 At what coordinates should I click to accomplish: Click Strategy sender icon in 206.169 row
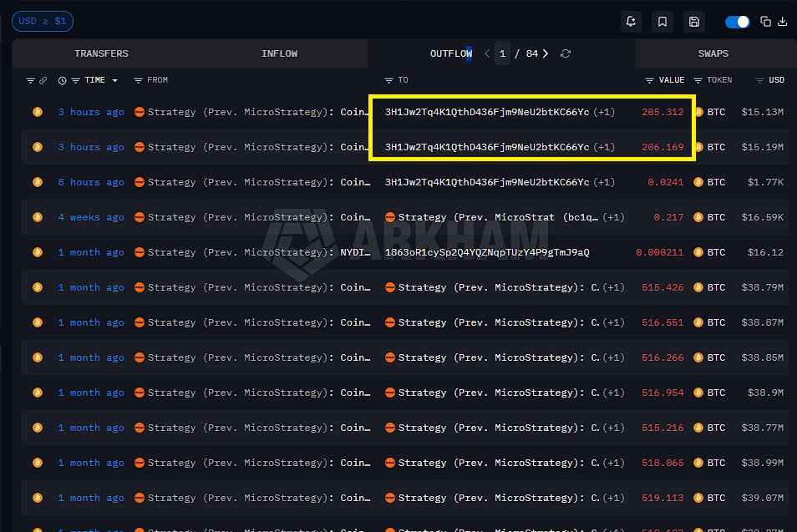[x=140, y=147]
